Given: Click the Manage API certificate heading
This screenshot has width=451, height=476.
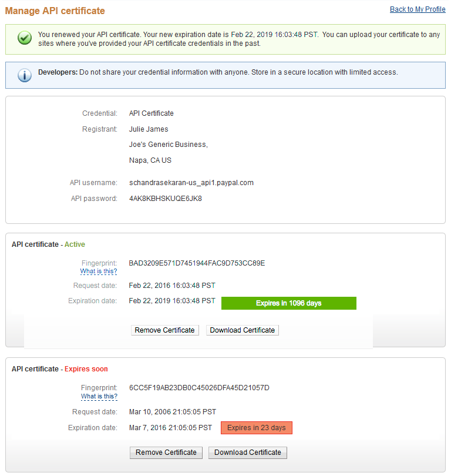Looking at the screenshot, I should click(x=55, y=11).
